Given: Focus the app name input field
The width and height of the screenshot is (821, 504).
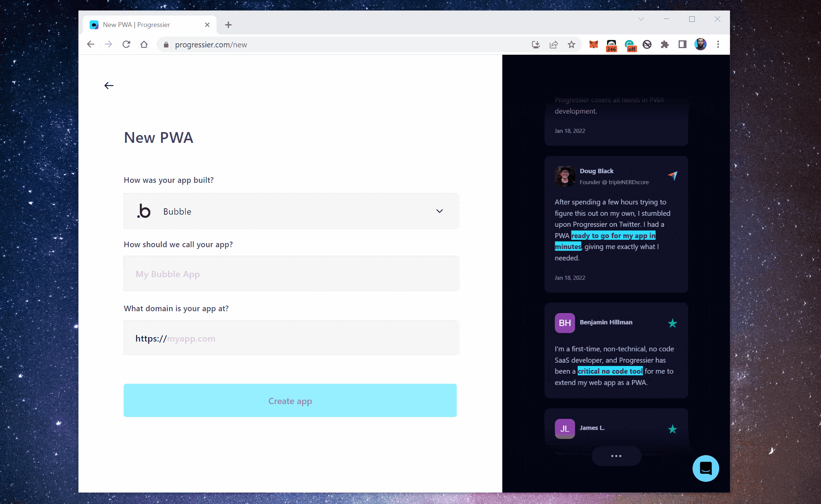Looking at the screenshot, I should (x=291, y=274).
